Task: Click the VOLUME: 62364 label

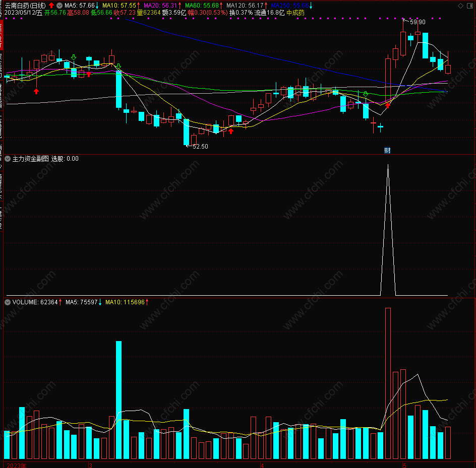Action: (x=35, y=302)
